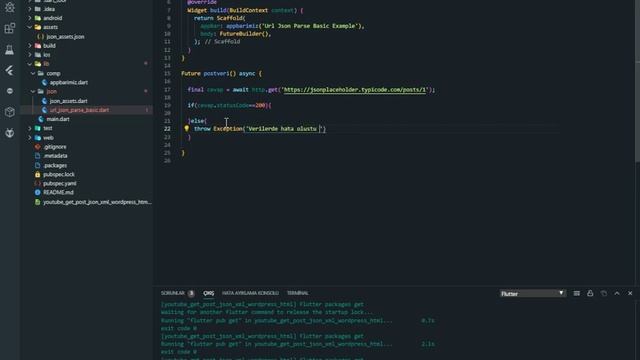Collapse the comp folder chevron
This screenshot has height=360, width=640.
tap(33, 73)
